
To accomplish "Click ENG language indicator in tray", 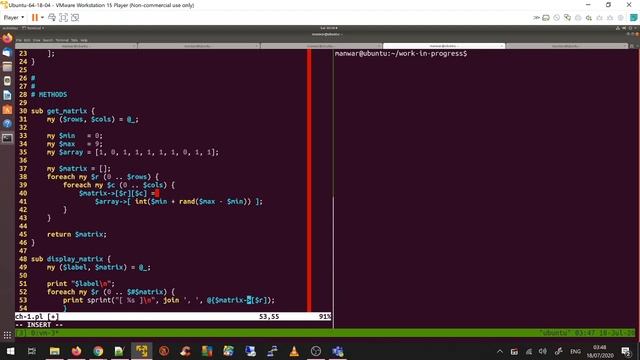I will 576,351.
